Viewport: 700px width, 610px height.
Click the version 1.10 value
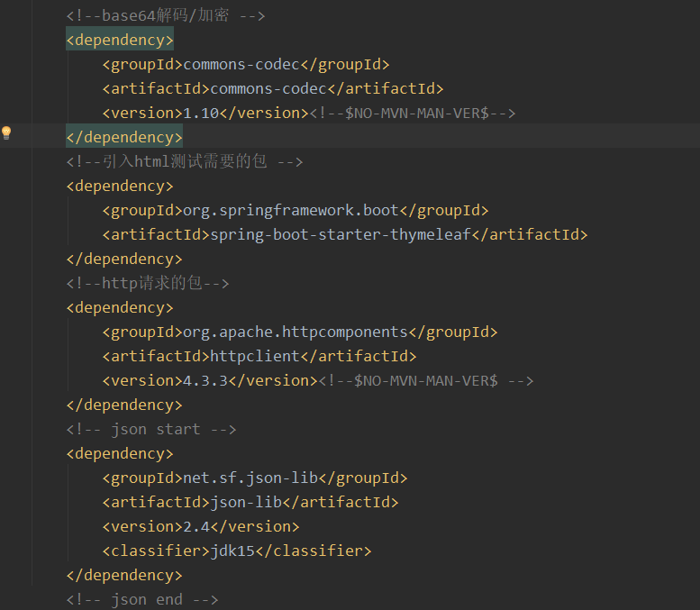[x=201, y=113]
